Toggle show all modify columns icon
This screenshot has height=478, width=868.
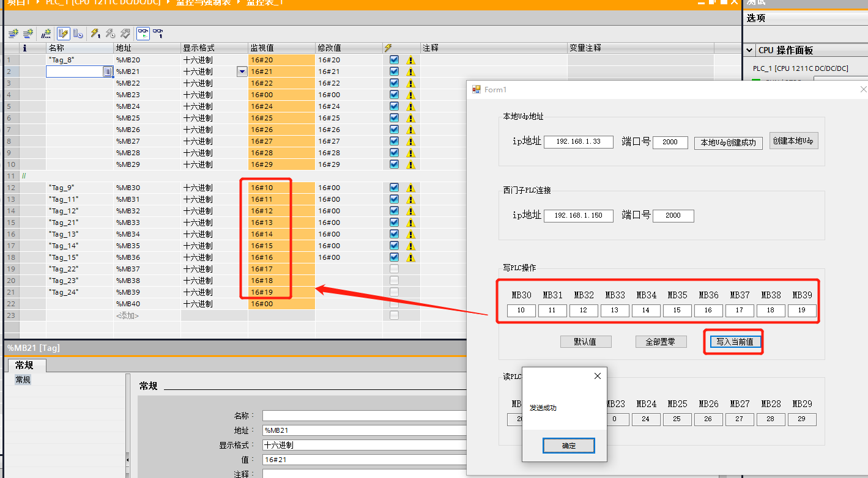tap(63, 33)
